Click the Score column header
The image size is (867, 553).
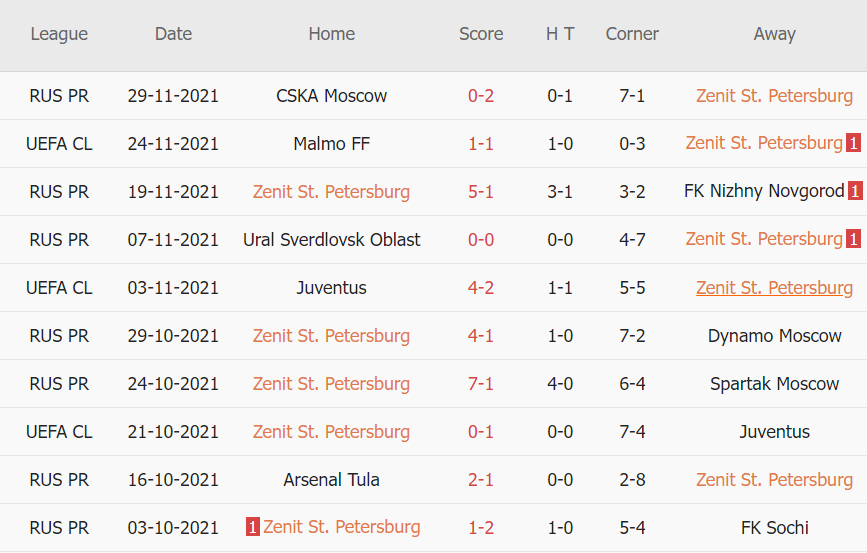pos(481,34)
